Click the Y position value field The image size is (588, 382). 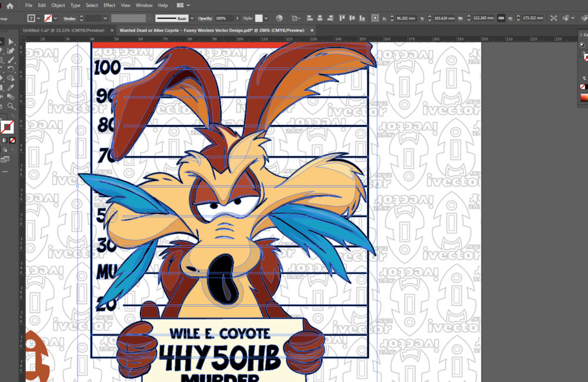click(445, 18)
